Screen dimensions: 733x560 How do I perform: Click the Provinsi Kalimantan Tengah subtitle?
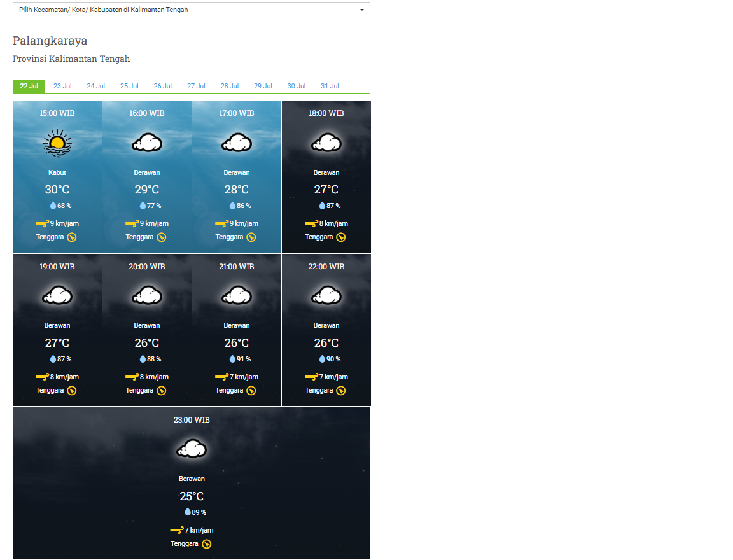pos(71,59)
